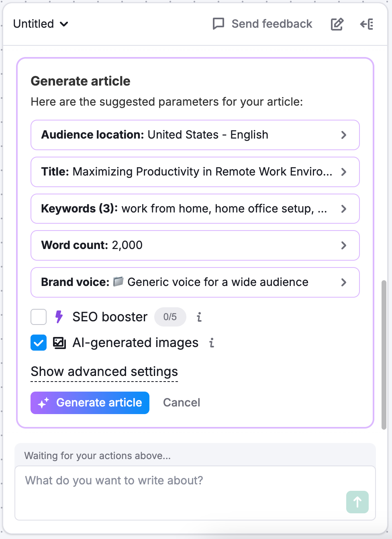The height and width of the screenshot is (539, 392).
Task: Click the Generate article button
Action: [x=90, y=402]
